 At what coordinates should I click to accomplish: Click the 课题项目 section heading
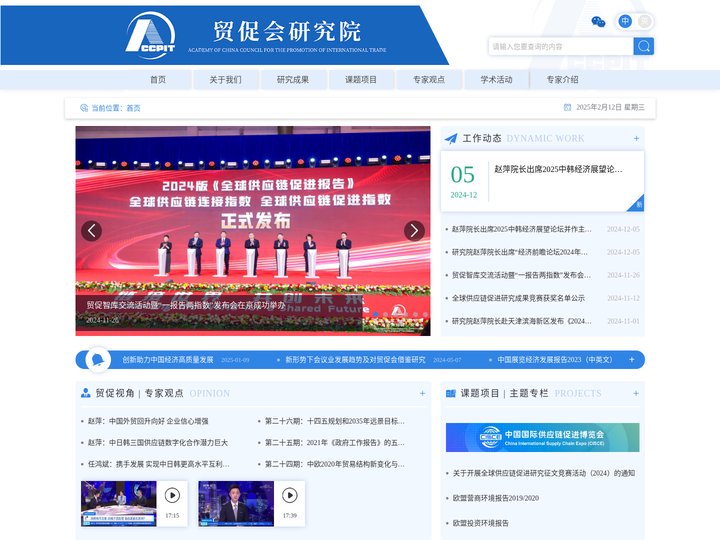(x=480, y=393)
